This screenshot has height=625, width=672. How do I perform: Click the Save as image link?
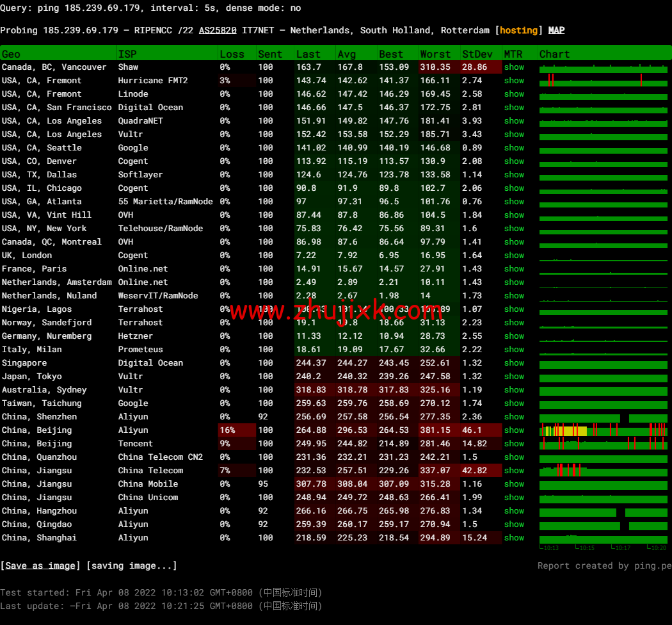coord(40,565)
